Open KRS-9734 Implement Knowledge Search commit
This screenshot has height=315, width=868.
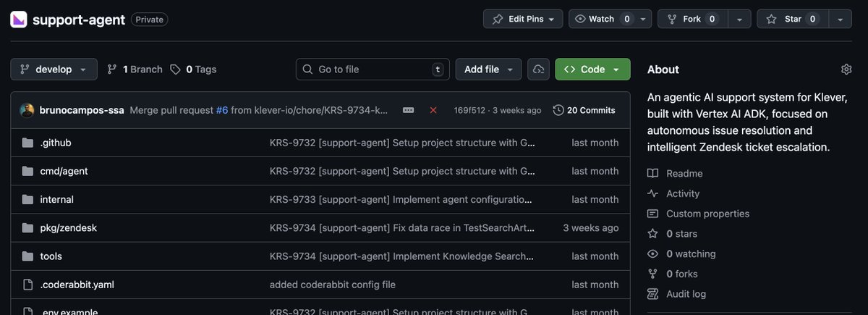pyautogui.click(x=403, y=256)
